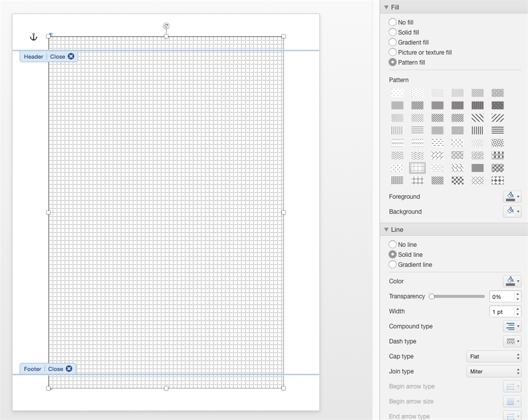Open the Dash type dropdown
This screenshot has height=420, width=528.
511,341
